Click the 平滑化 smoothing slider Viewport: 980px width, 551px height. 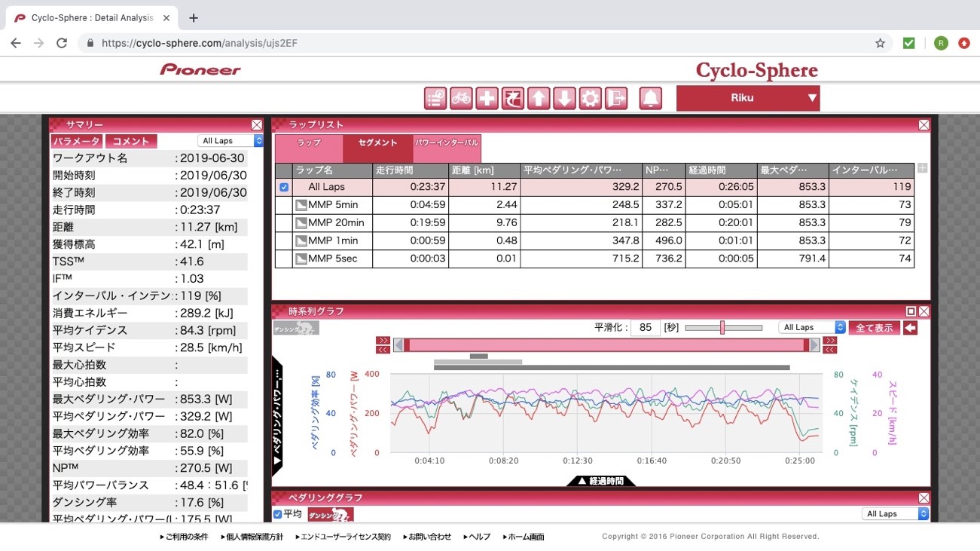click(x=723, y=328)
